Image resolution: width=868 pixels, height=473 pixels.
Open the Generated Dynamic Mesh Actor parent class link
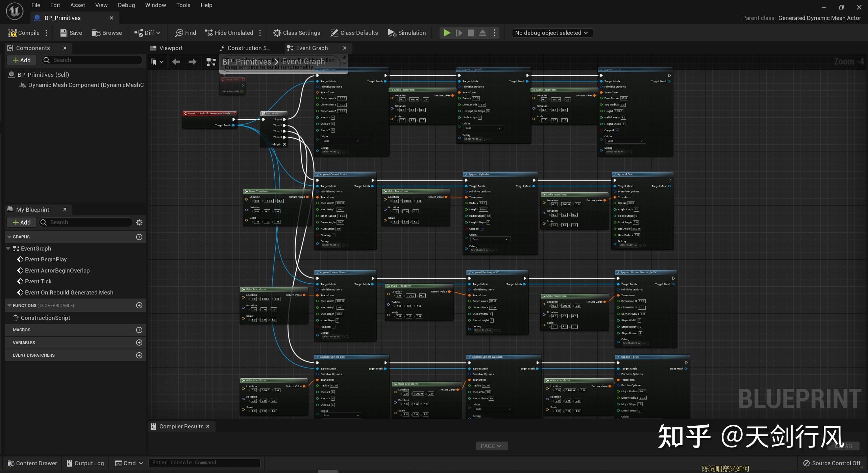[x=819, y=18]
